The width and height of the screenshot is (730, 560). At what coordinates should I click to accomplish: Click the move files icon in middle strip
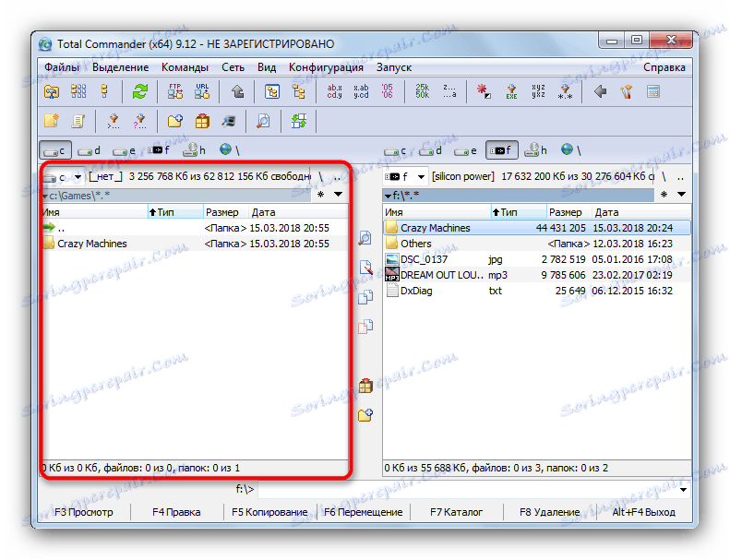coord(365,327)
